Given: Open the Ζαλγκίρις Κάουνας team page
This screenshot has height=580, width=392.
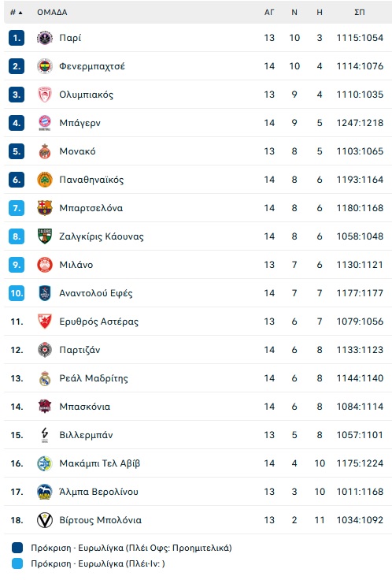Looking at the screenshot, I should [102, 236].
